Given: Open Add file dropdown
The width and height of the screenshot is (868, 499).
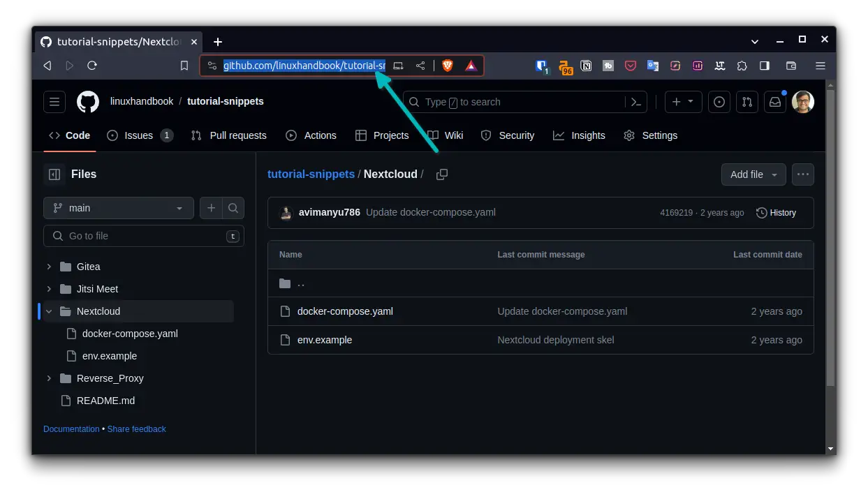Looking at the screenshot, I should pyautogui.click(x=753, y=174).
